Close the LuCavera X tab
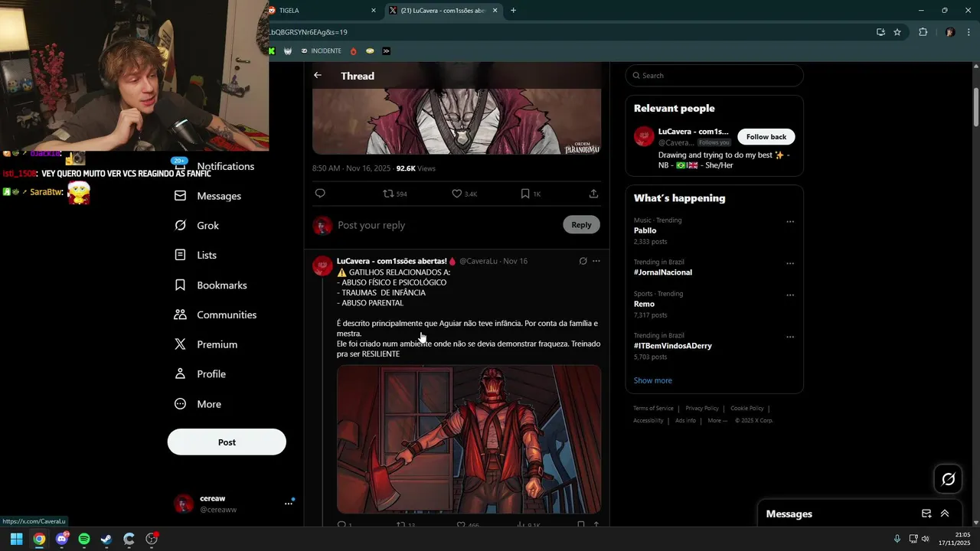The width and height of the screenshot is (980, 551). (495, 11)
